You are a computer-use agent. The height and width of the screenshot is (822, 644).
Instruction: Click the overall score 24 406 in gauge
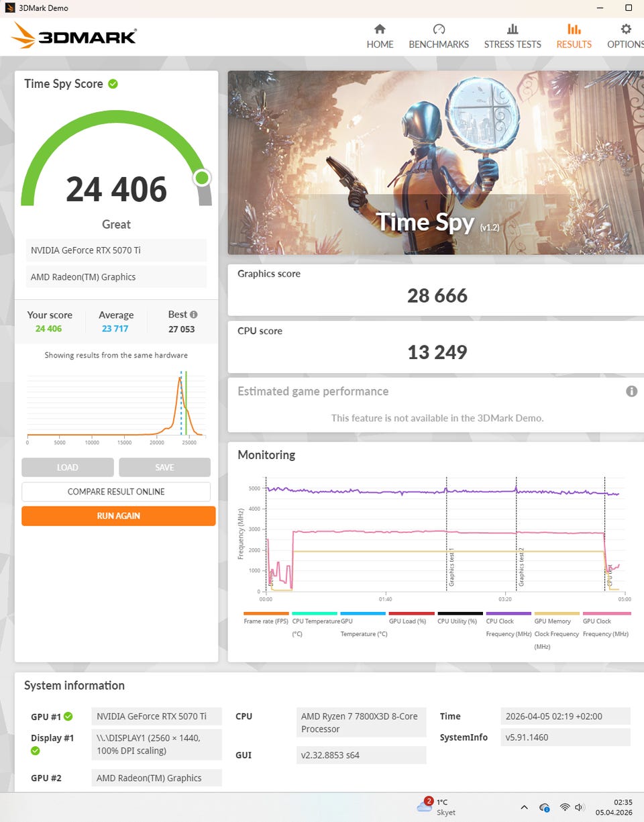point(116,189)
